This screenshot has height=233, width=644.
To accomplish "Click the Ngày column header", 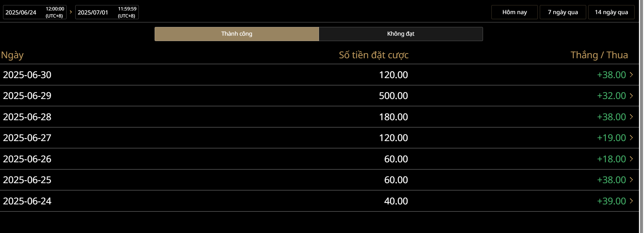I will coord(12,55).
